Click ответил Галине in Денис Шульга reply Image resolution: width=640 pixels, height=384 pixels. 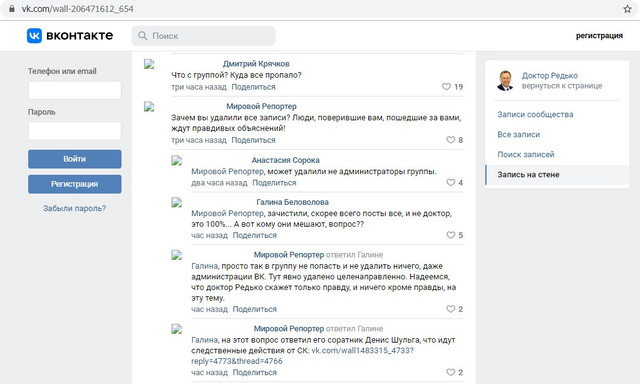point(355,329)
